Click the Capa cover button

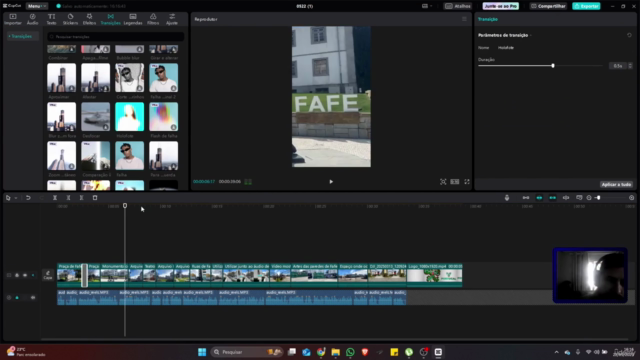[48, 275]
